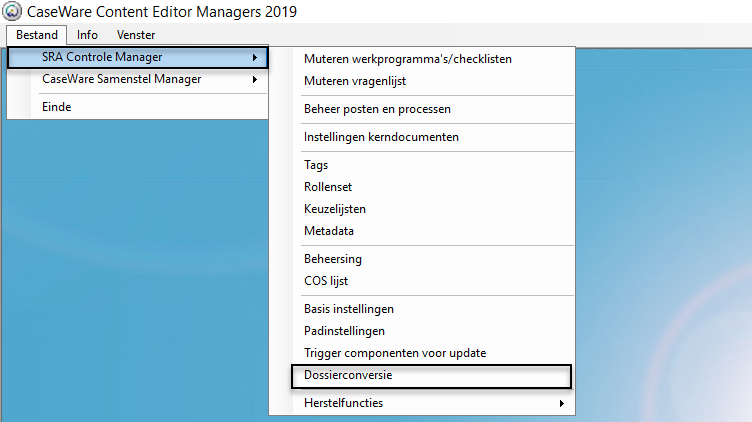This screenshot has width=752, height=422.
Task: Expand the CaseWare Samenstel Manager submenu arrow
Action: pyautogui.click(x=255, y=80)
